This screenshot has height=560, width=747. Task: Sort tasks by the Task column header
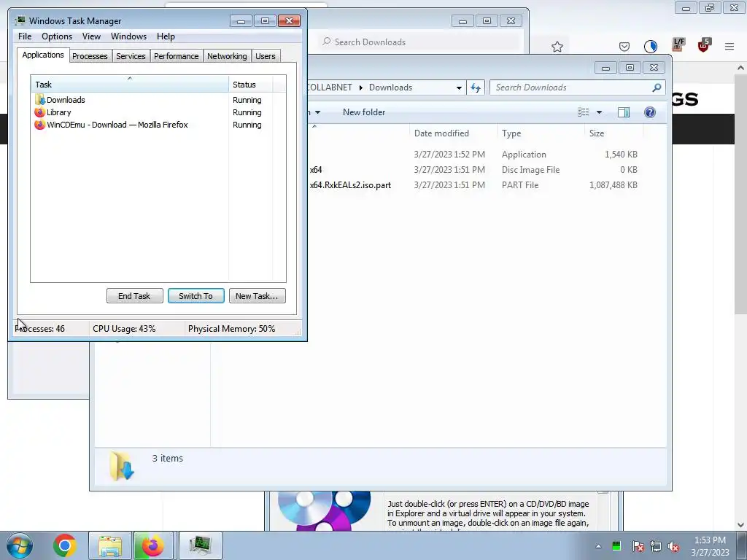(130, 85)
